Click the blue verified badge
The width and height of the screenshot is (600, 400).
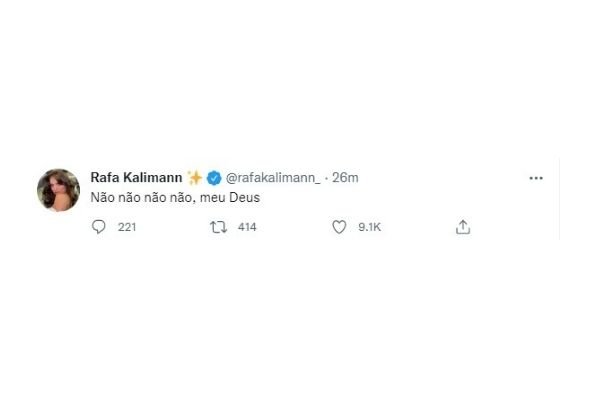pyautogui.click(x=214, y=178)
